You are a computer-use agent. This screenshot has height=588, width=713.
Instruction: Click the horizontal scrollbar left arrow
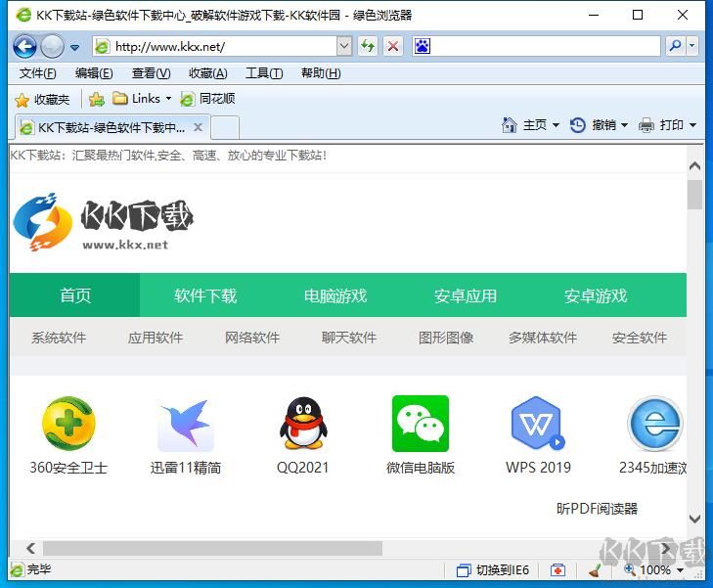[x=30, y=548]
